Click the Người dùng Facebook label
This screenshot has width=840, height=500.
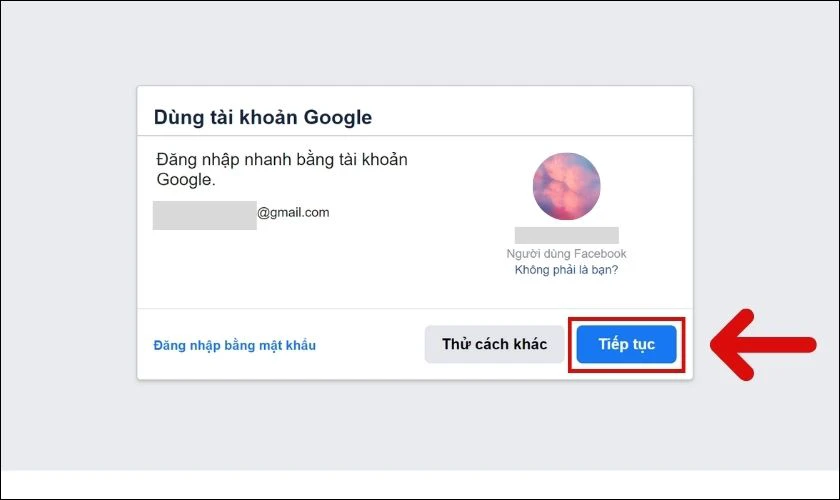coord(566,253)
